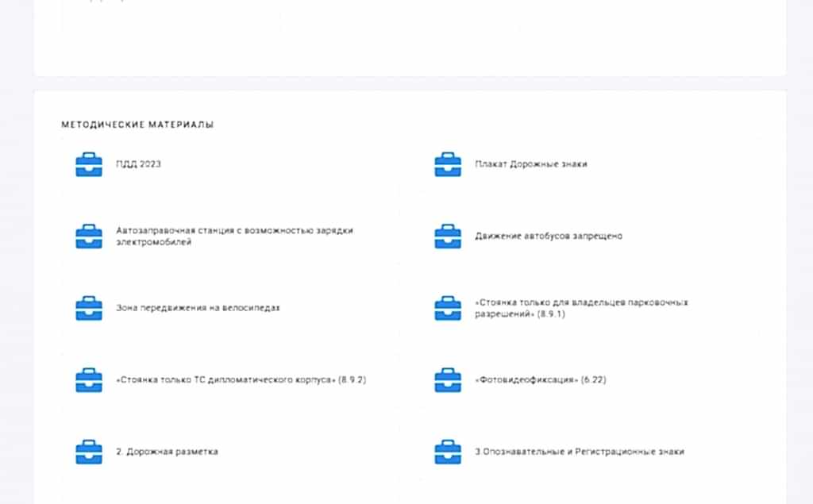
Task: Open Плакат Дорожные знаки material
Action: (531, 164)
